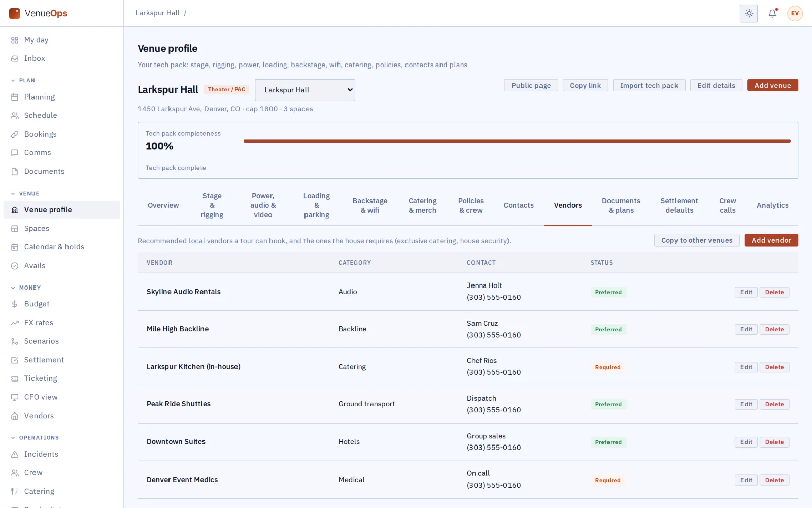Click the tech pack completeness progress bar
This screenshot has width=812, height=508.
[x=517, y=141]
